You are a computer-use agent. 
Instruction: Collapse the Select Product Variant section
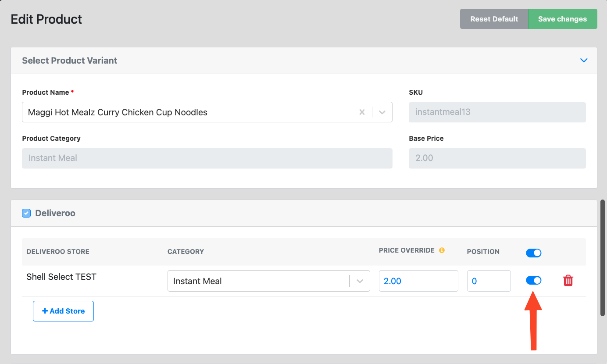coord(584,61)
